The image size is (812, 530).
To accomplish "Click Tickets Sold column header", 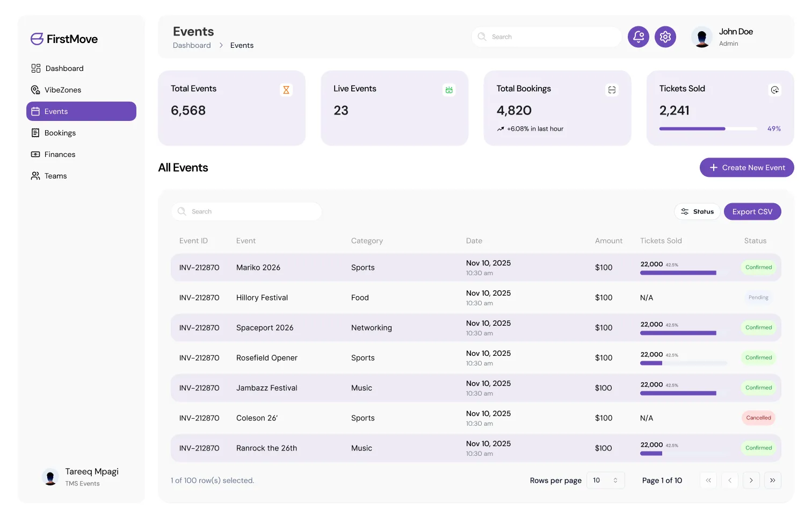I will (x=661, y=241).
